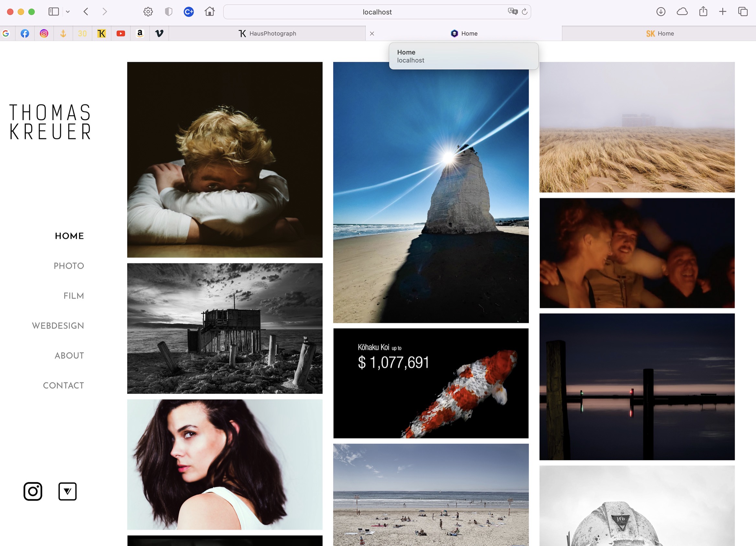
Task: Open the blond boy portrait thumbnail
Action: click(x=225, y=160)
